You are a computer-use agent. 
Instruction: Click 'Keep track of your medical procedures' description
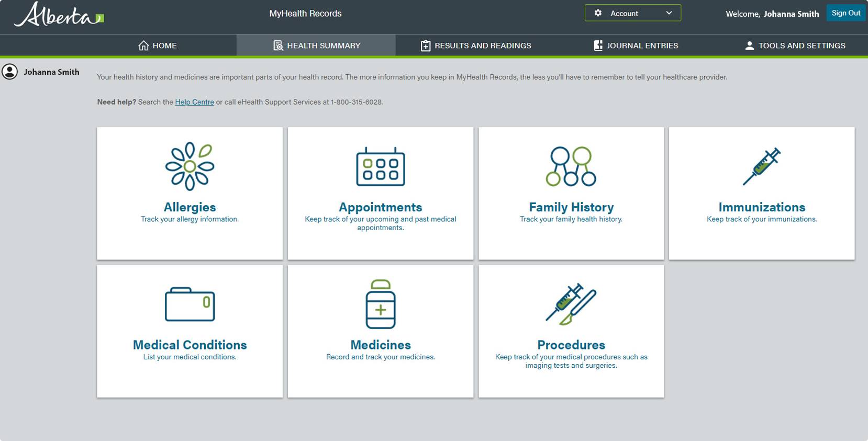[x=571, y=361]
